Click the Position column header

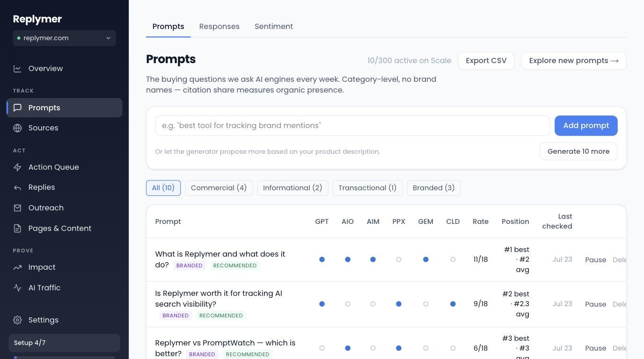pyautogui.click(x=515, y=222)
